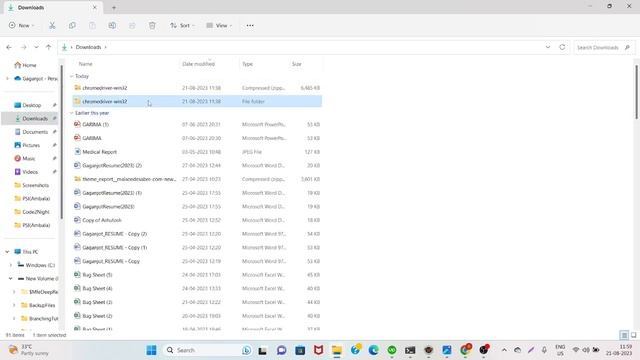Show hidden system tray icons
The width and height of the screenshot is (640, 360).
(504, 350)
